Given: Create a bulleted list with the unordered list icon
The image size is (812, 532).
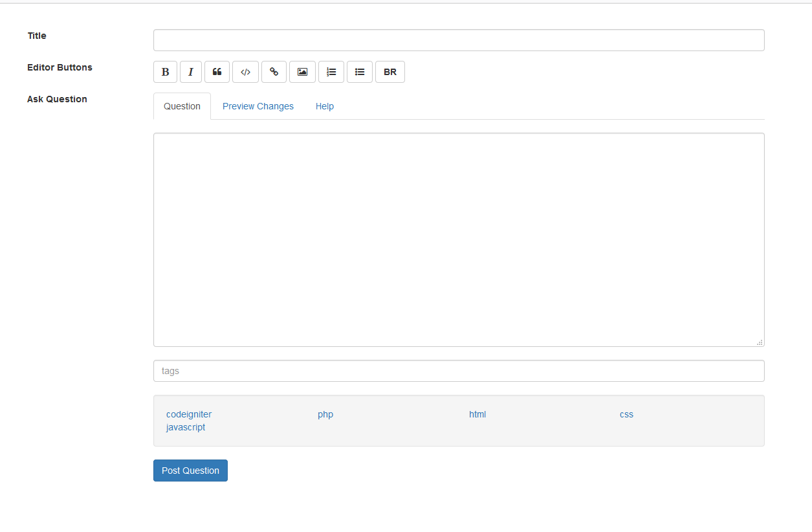Looking at the screenshot, I should coord(360,72).
